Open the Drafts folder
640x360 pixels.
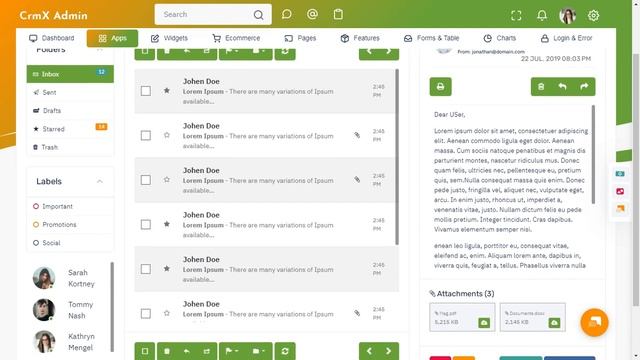pos(70,111)
